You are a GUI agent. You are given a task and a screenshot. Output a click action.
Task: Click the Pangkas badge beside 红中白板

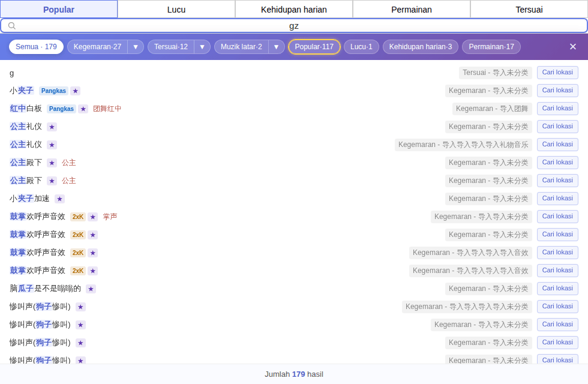[61, 109]
